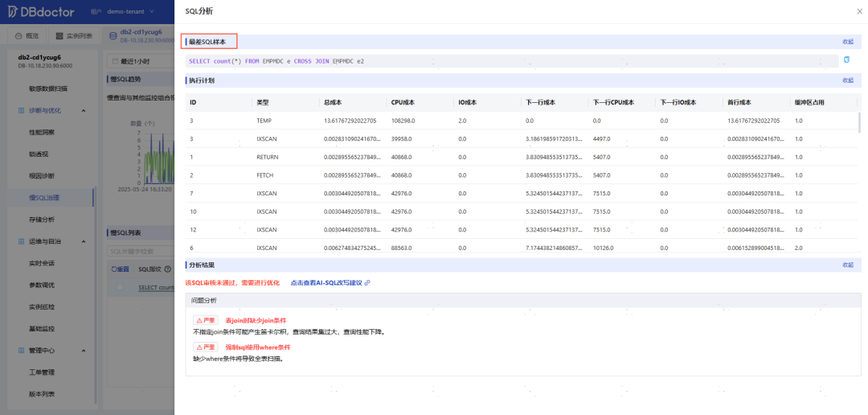This screenshot has width=868, height=415.
Task: Open 参数调优 in the sidebar
Action: point(42,285)
